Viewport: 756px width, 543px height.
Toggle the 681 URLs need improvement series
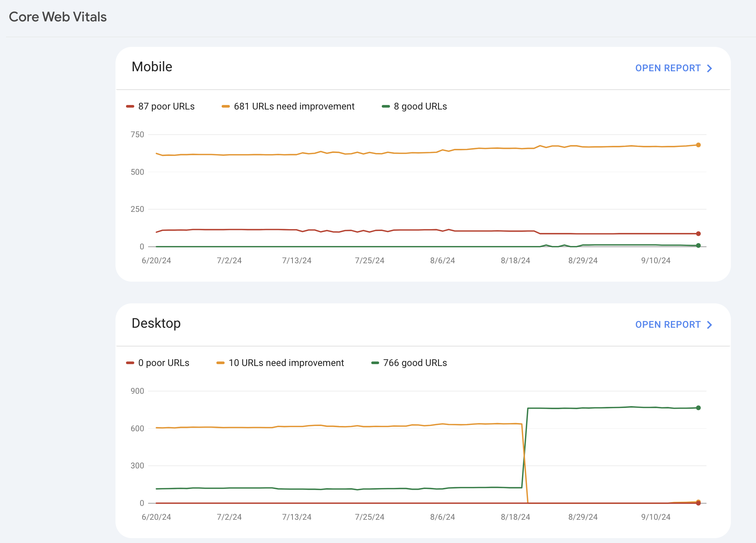tap(294, 106)
